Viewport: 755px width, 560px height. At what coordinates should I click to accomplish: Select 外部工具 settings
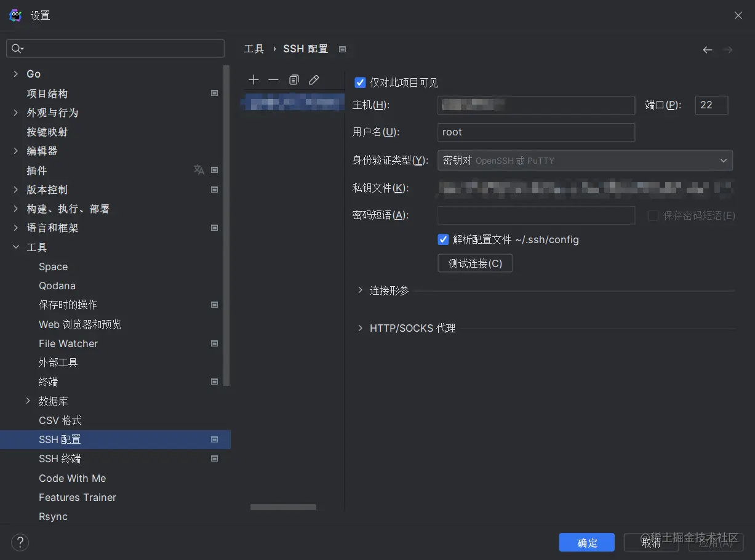tap(58, 362)
